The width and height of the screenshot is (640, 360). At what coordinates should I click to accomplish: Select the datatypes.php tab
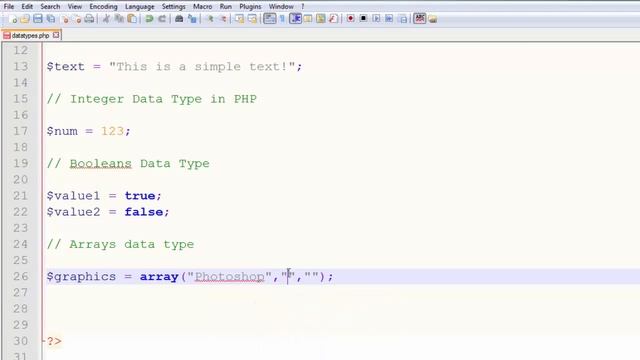(x=31, y=36)
